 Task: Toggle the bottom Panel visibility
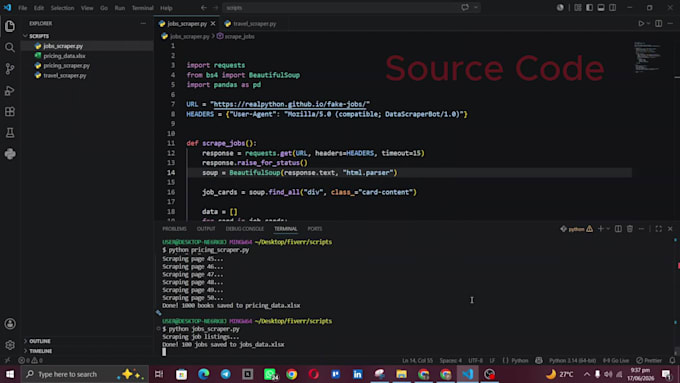click(601, 7)
